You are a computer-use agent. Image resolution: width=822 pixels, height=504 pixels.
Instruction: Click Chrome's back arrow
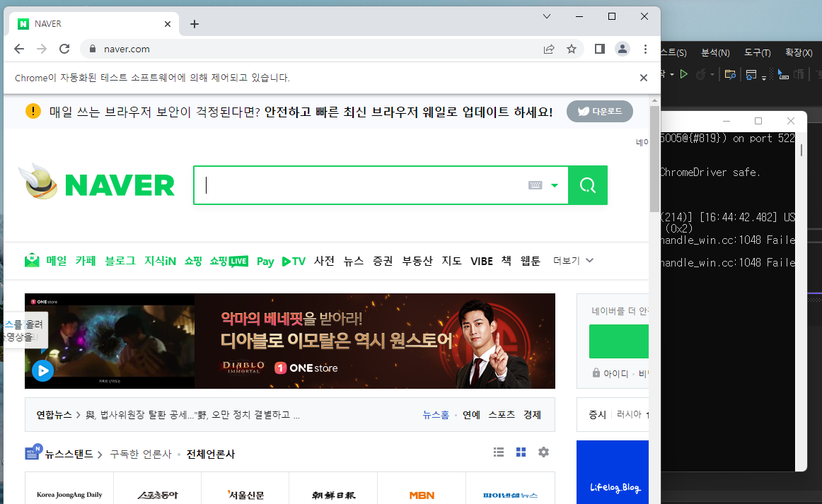click(19, 49)
